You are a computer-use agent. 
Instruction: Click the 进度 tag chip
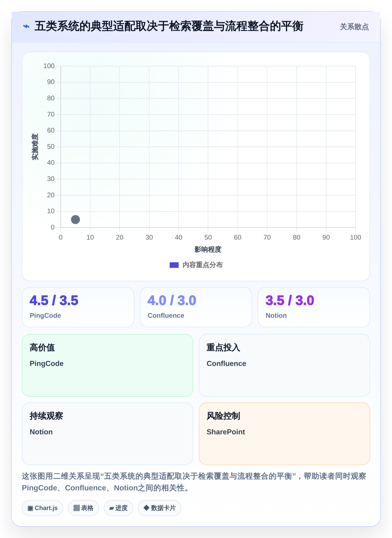click(118, 508)
